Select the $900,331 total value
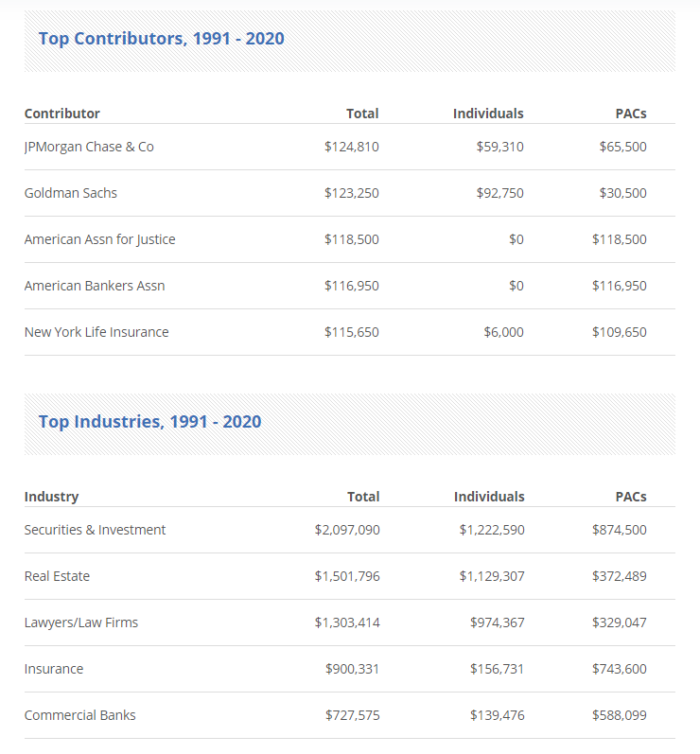 [x=353, y=669]
